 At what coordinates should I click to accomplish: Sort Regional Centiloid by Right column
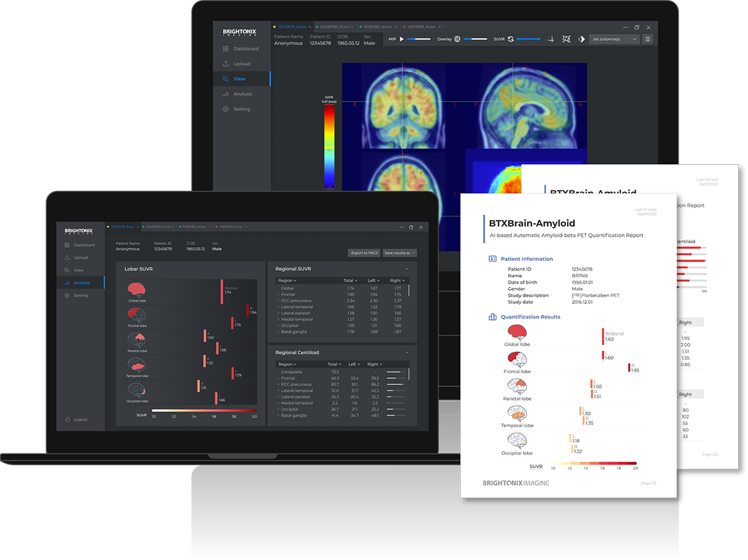[x=375, y=364]
